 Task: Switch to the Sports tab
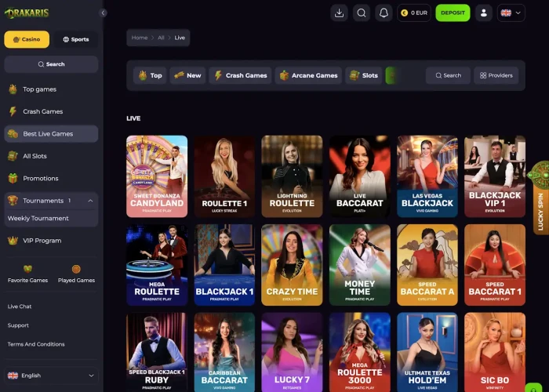[75, 39]
